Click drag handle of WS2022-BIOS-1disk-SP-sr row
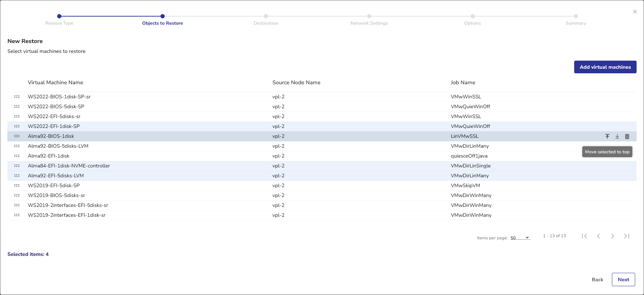644x295 pixels. [17, 97]
